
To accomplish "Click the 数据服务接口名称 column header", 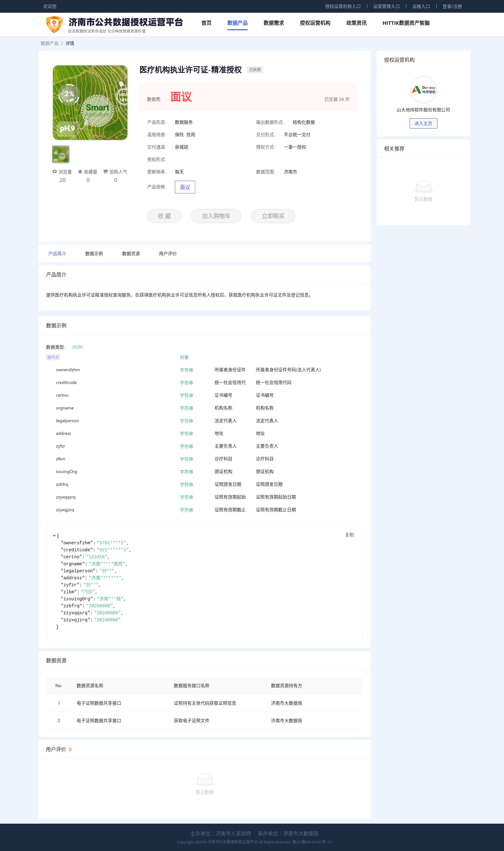I will (x=191, y=686).
